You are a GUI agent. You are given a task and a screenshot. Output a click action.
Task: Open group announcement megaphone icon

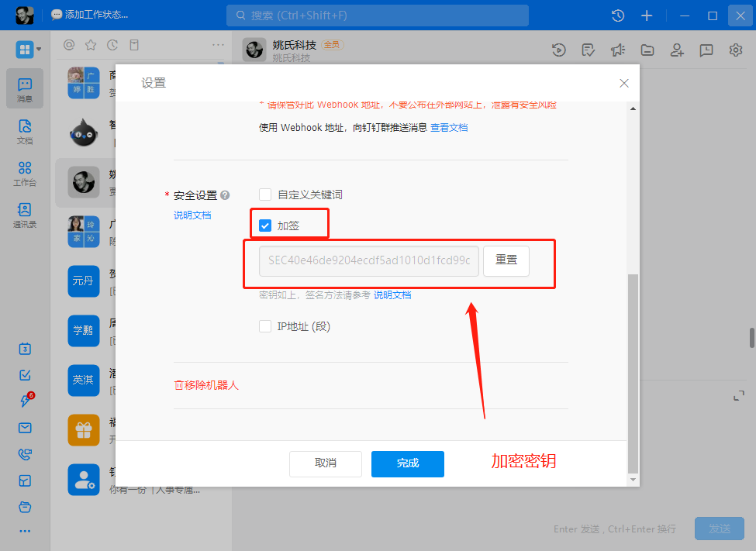click(618, 50)
